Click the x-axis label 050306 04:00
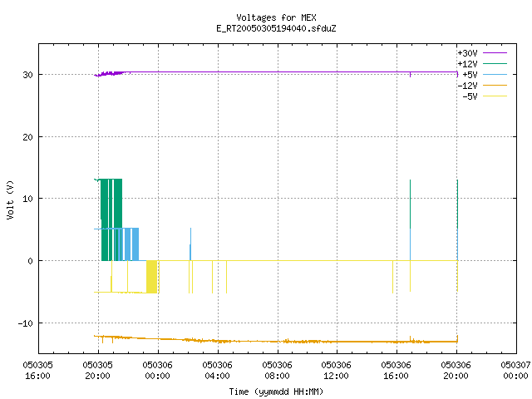Image resolution: width=532 pixels, height=399 pixels. tap(217, 371)
